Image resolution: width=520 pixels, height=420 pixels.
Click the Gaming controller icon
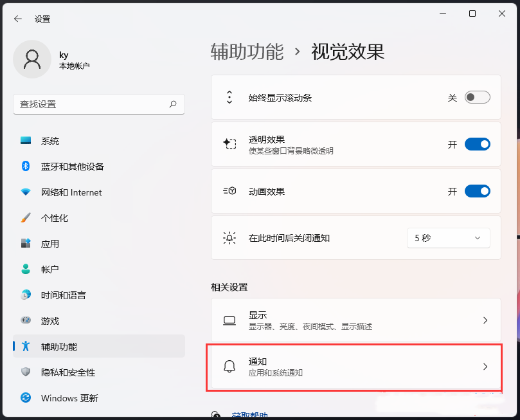click(26, 321)
